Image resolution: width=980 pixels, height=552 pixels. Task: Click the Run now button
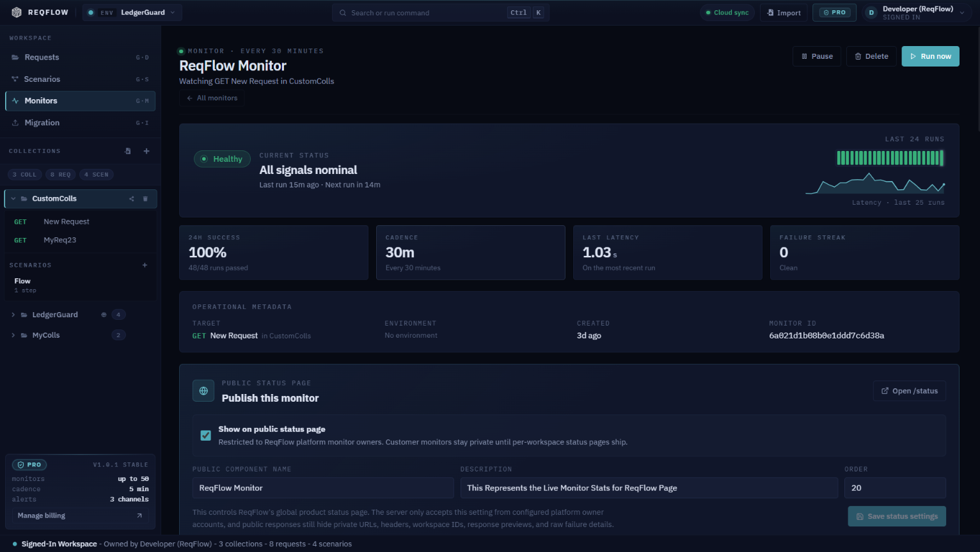tap(931, 56)
